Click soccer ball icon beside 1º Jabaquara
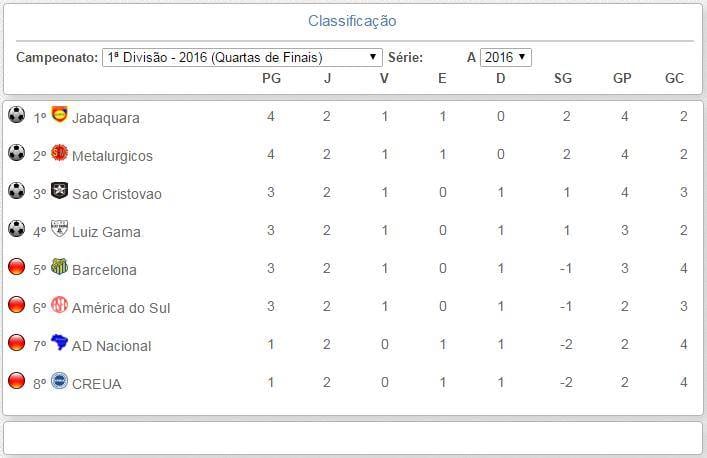Image resolution: width=707 pixels, height=458 pixels. coord(16,115)
